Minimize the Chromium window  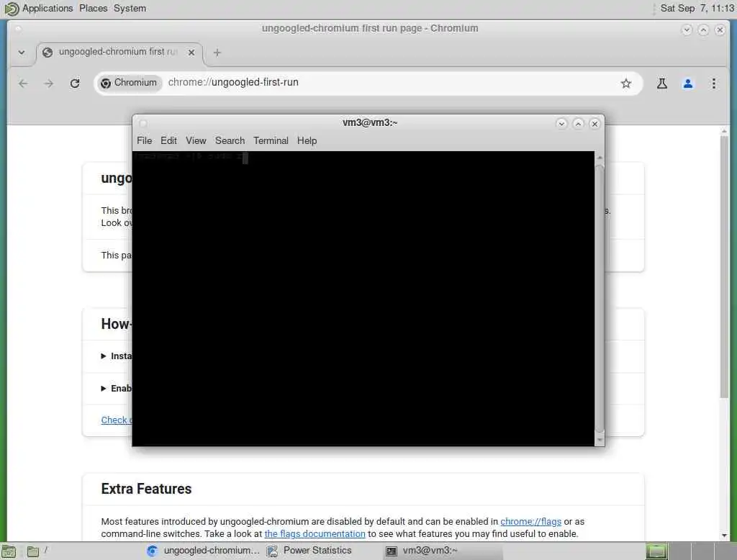pos(686,30)
